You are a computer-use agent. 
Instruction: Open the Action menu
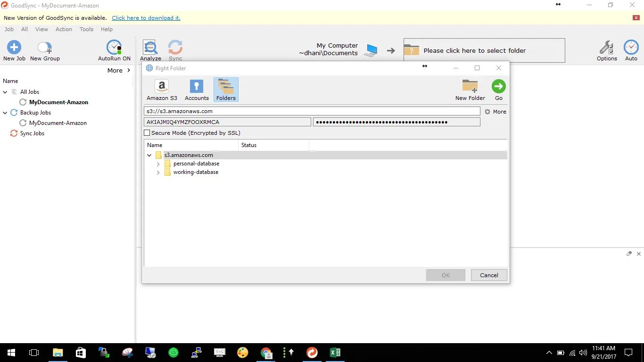(x=64, y=29)
